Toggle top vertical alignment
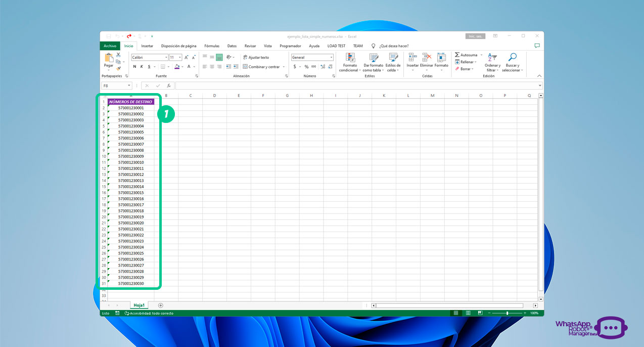 pos(205,58)
